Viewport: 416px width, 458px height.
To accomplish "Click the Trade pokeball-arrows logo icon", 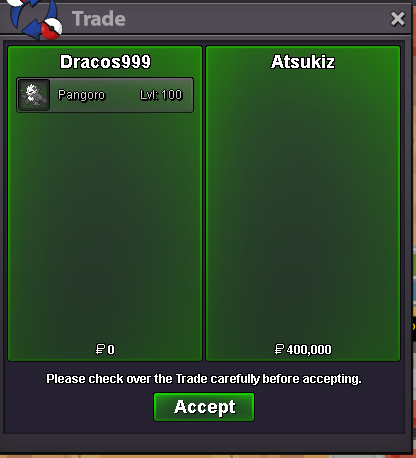I will tap(35, 18).
